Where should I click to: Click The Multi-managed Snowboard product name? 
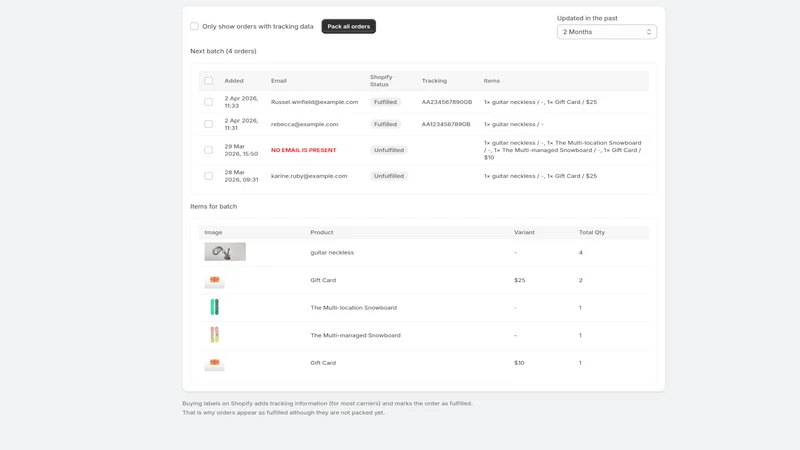[356, 335]
